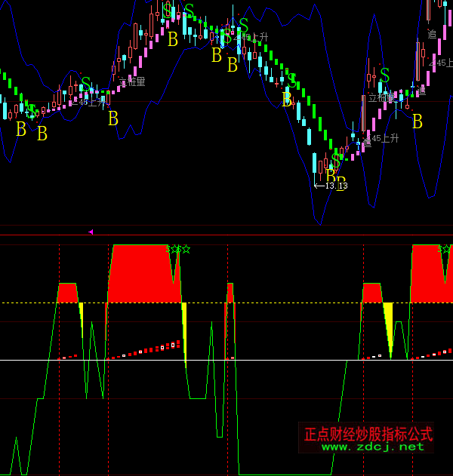Viewport: 453px width, 476px height.
Task: Click the gray 追 label at the top right
Action: 432,33
